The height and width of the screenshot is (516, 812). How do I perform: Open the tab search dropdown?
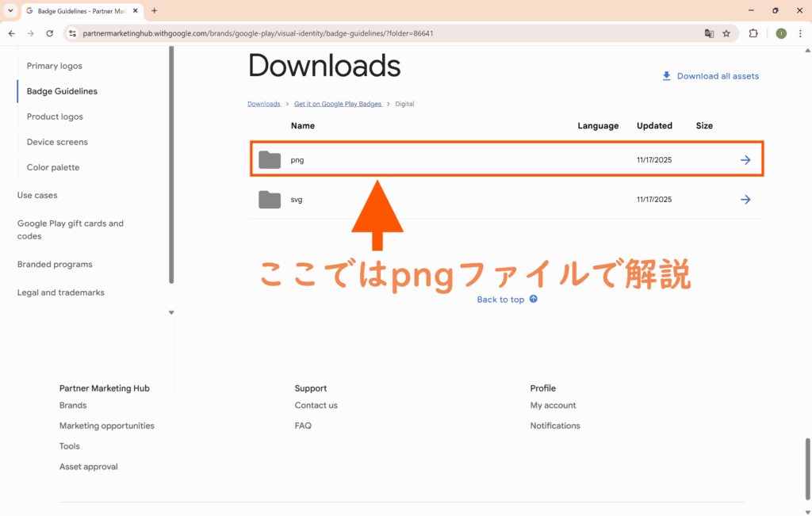click(x=10, y=10)
